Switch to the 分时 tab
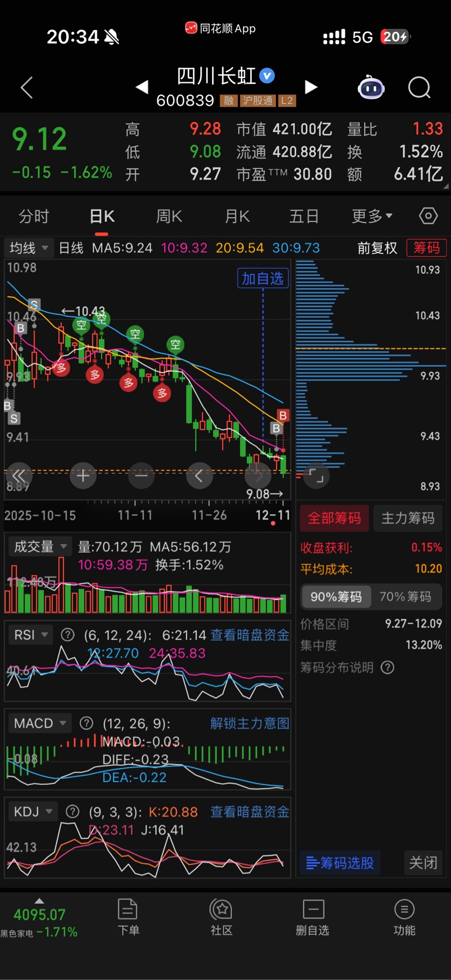The image size is (451, 980). [x=34, y=216]
